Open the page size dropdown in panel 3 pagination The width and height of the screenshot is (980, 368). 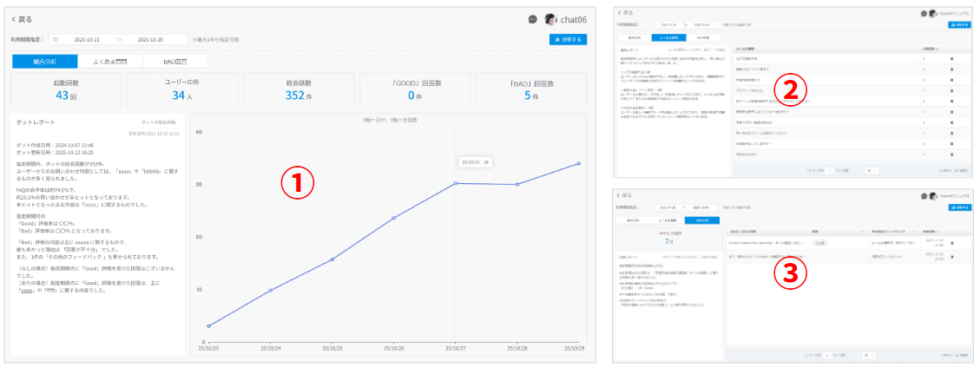(868, 355)
